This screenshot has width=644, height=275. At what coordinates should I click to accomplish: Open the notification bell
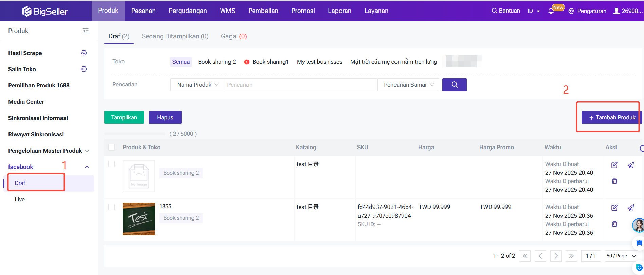click(x=551, y=11)
